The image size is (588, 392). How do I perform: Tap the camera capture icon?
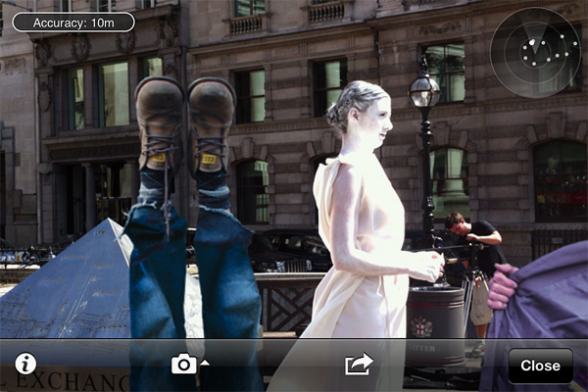[184, 364]
